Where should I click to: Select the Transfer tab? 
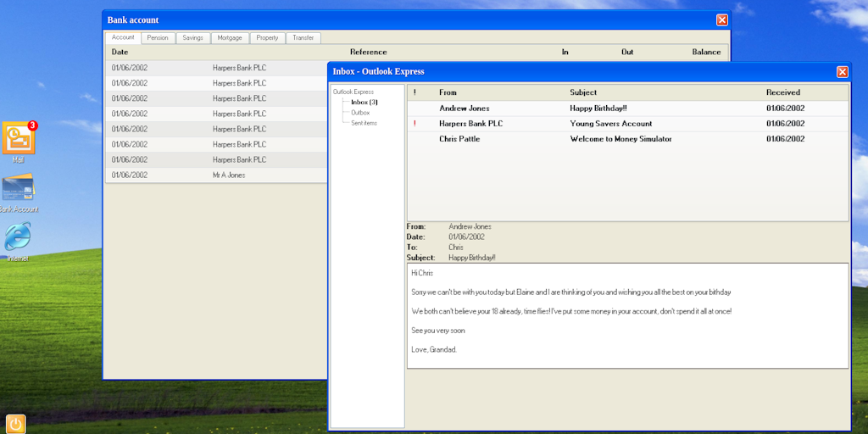pos(303,37)
